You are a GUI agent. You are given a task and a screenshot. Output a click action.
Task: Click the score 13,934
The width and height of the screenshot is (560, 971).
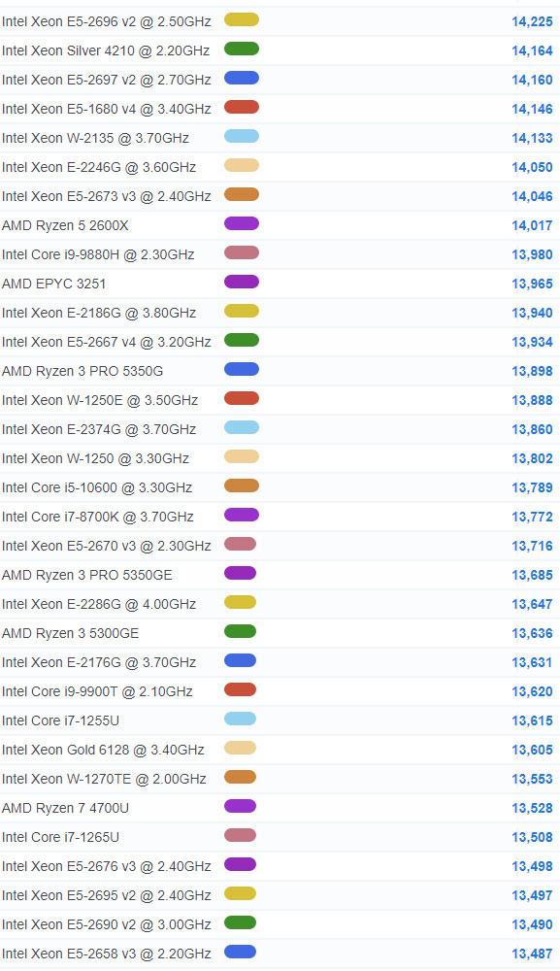[x=532, y=342]
